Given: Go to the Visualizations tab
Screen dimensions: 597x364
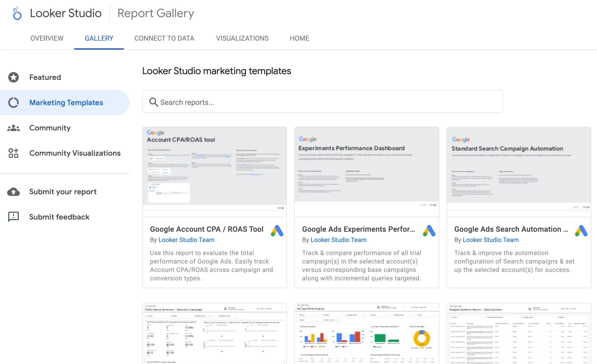Looking at the screenshot, I should (x=242, y=38).
